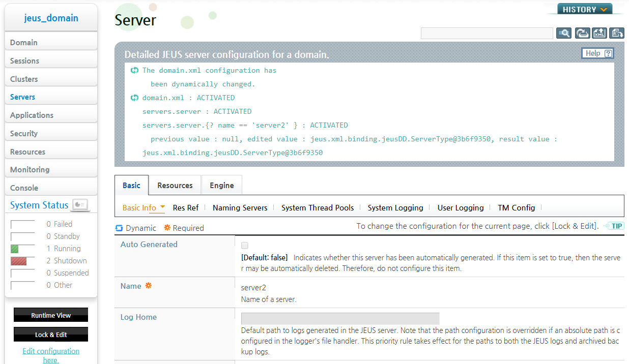Click the XML export icon
The width and height of the screenshot is (629, 364).
click(x=599, y=33)
